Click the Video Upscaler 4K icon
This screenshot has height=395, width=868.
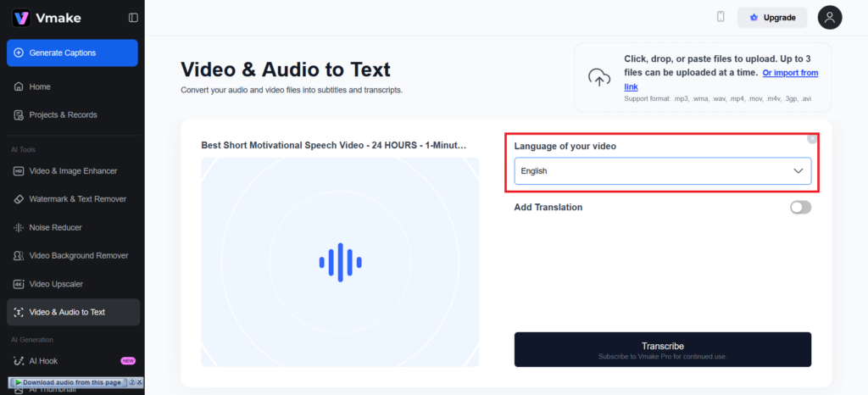(x=19, y=284)
